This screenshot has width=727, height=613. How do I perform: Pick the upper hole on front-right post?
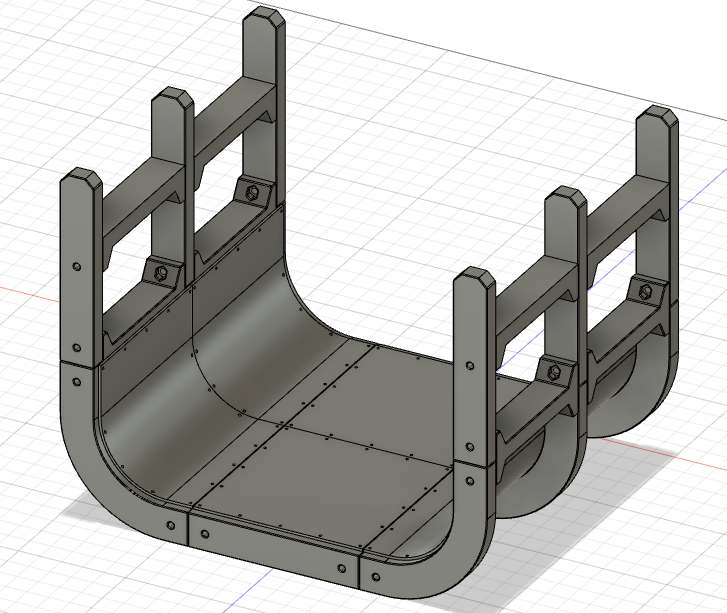pos(469,366)
